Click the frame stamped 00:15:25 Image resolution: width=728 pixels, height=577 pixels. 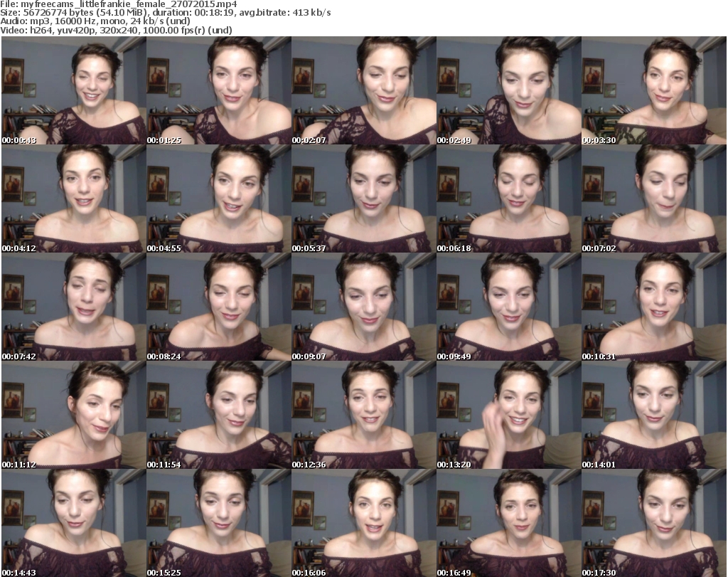click(x=219, y=523)
